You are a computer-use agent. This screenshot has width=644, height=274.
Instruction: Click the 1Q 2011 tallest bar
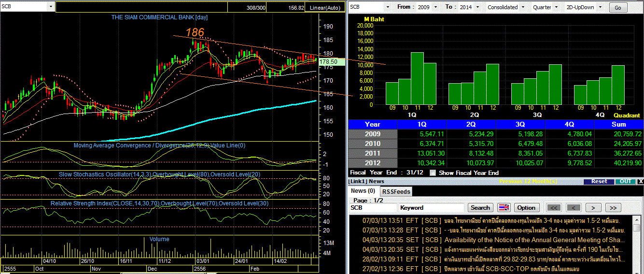[417, 78]
